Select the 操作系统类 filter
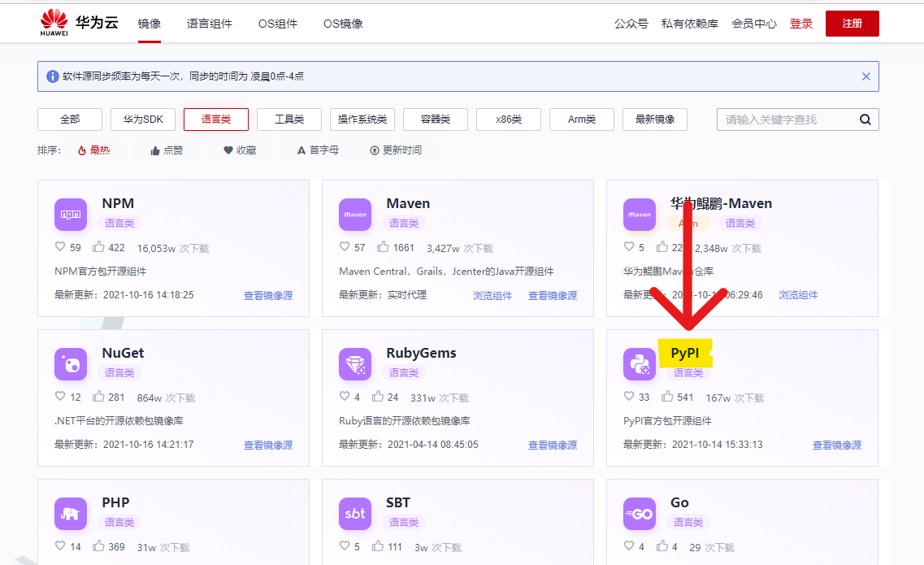This screenshot has height=565, width=924. coord(362,120)
